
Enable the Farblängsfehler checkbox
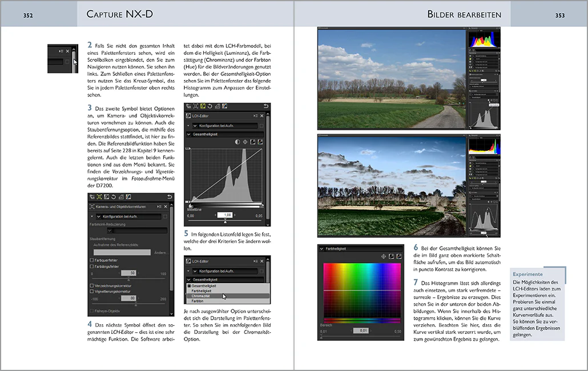click(x=92, y=267)
